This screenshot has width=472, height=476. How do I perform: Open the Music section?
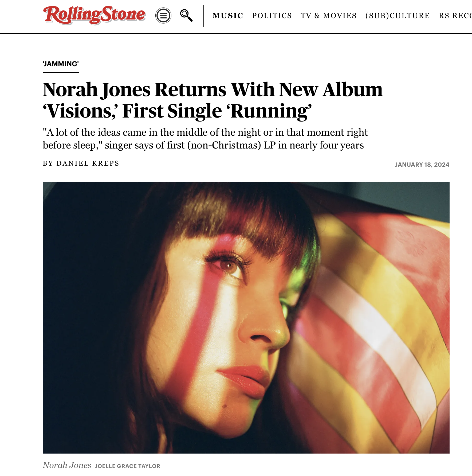pos(228,16)
